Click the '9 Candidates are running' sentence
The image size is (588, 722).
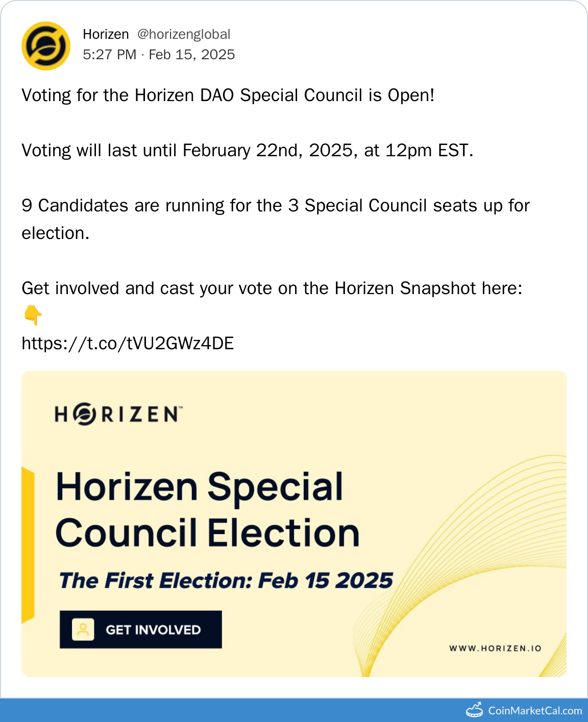tap(276, 206)
